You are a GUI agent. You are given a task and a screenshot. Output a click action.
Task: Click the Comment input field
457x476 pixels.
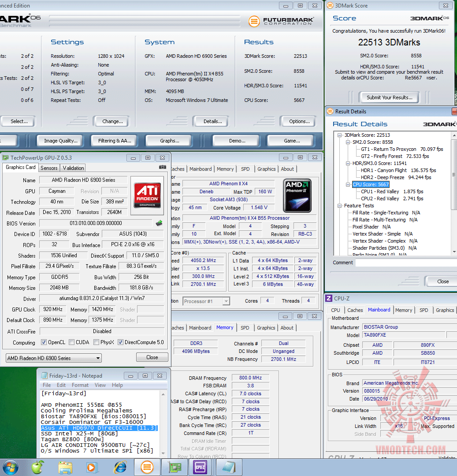click(405, 262)
